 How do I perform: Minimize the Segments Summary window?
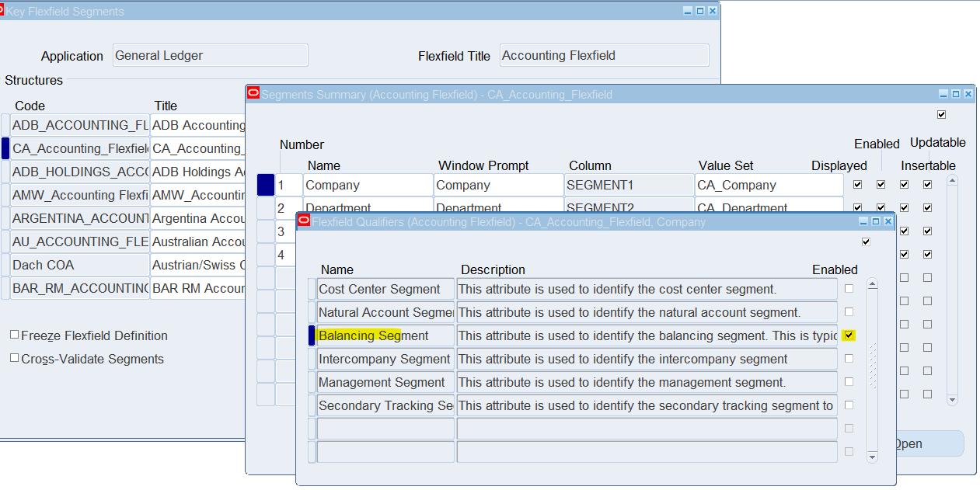(943, 94)
